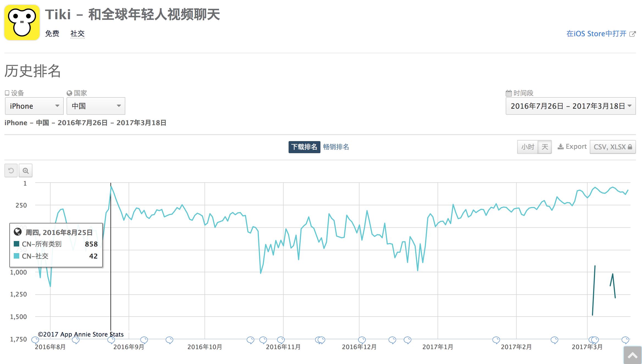Open the iPhone device dropdown
Image resolution: width=642 pixels, height=364 pixels.
pos(34,106)
